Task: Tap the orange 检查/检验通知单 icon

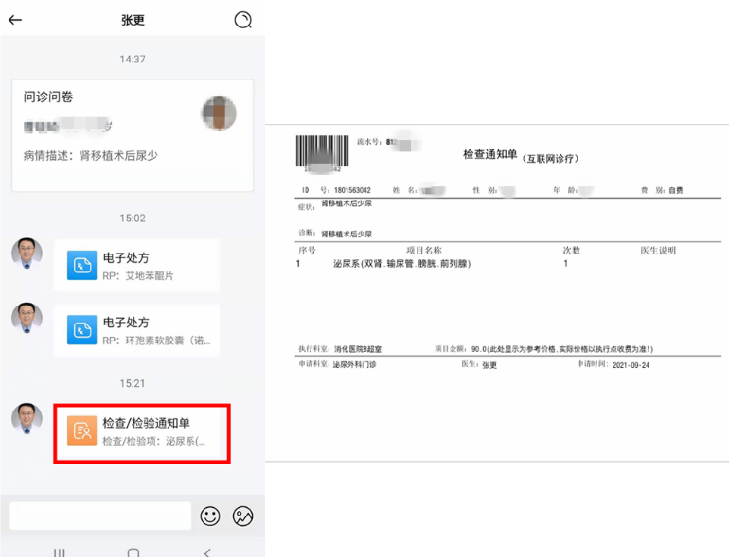Action: pos(82,430)
